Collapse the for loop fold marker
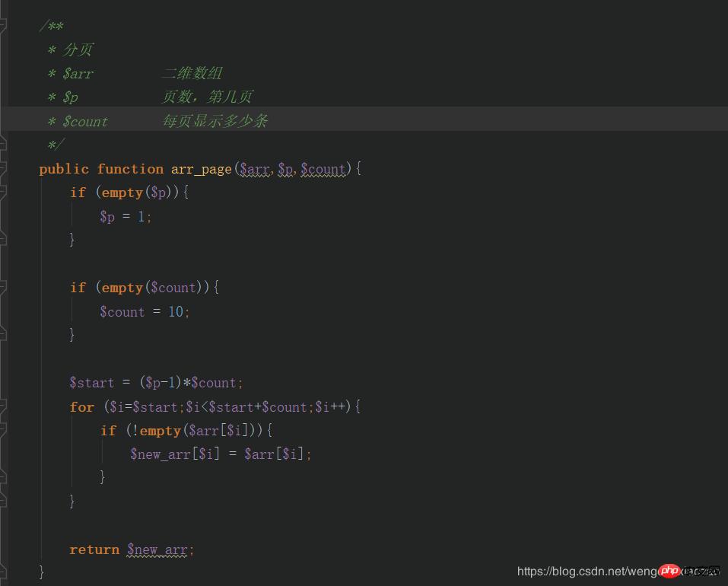The height and width of the screenshot is (586, 728). click(x=3, y=406)
